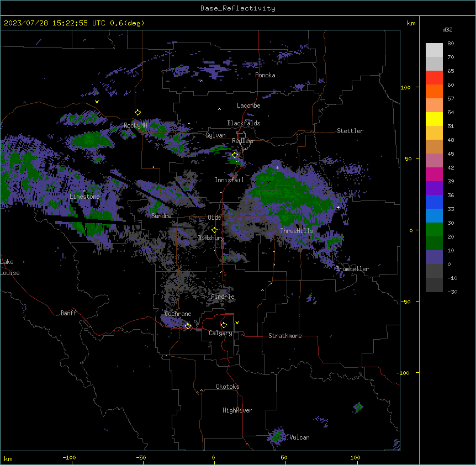
Task: Click the magenta 39 dBZ legend swatch
Action: [434, 174]
